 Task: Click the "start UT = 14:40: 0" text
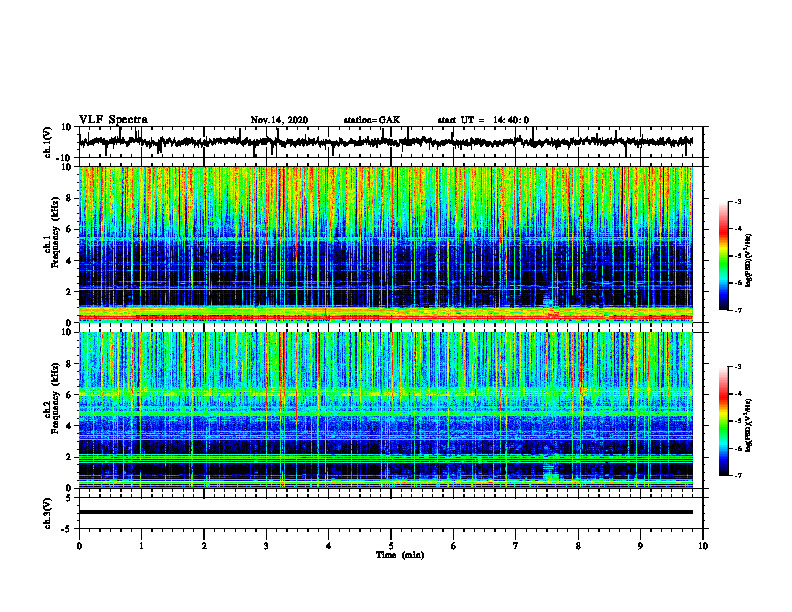pyautogui.click(x=483, y=120)
